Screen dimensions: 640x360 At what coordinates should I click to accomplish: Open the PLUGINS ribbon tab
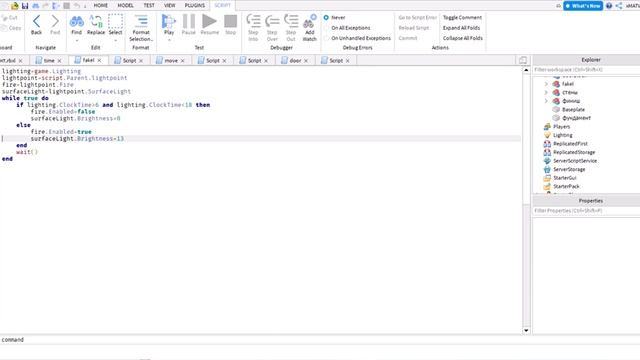(x=195, y=5)
